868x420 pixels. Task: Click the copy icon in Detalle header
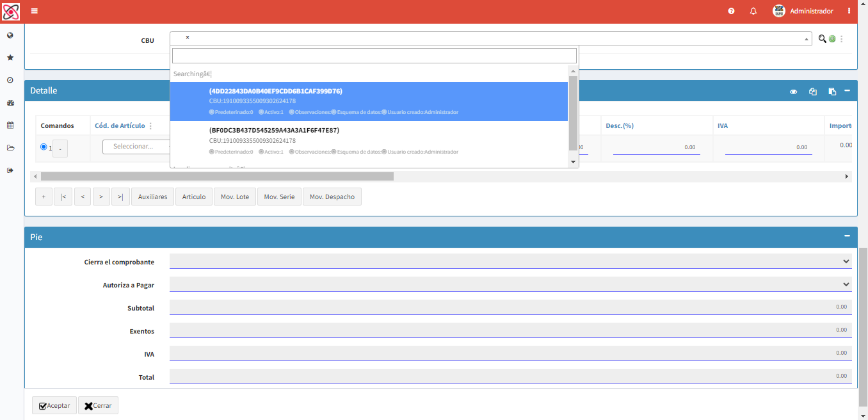813,92
